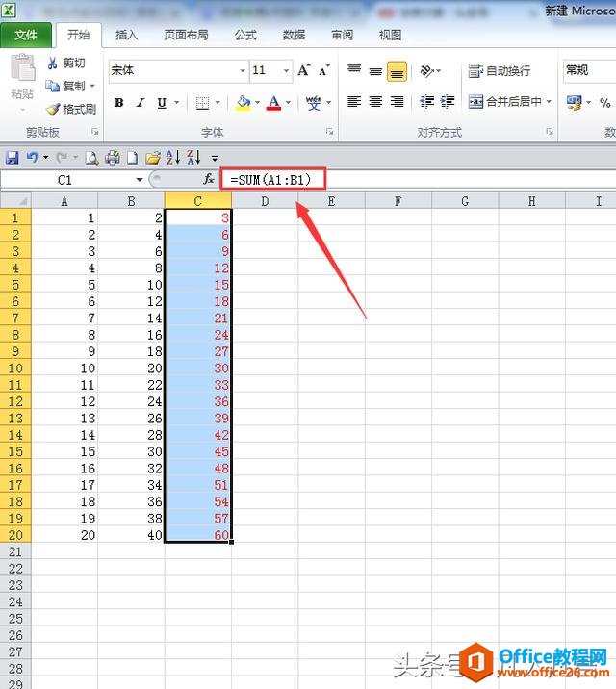This screenshot has height=689, width=616.
Task: Sort descending with the Z-A icon
Action: pyautogui.click(x=193, y=157)
